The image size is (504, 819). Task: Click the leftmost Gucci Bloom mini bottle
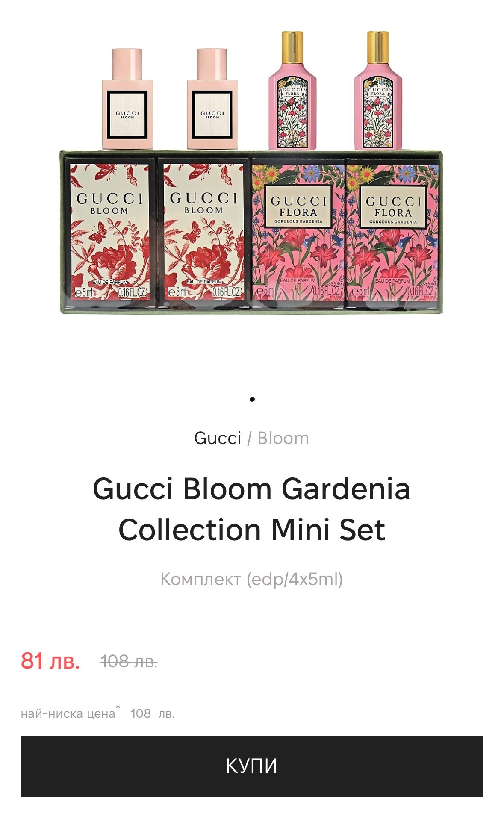127,99
